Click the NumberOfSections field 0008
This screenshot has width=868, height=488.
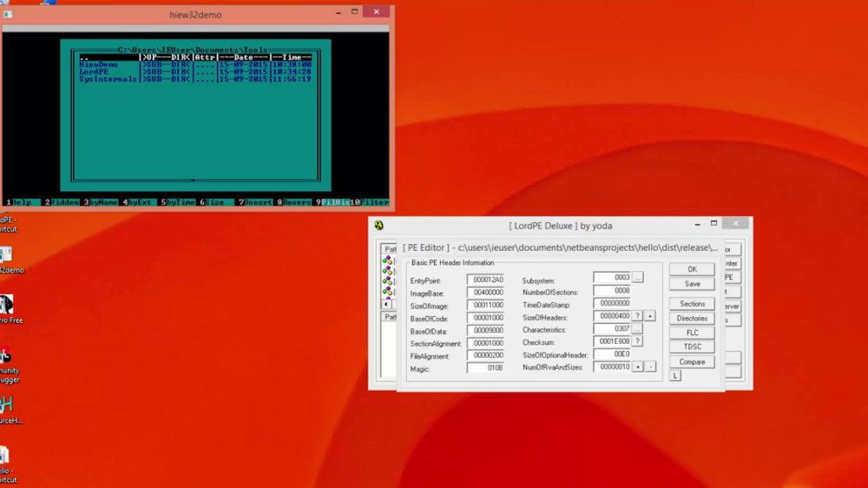click(612, 290)
